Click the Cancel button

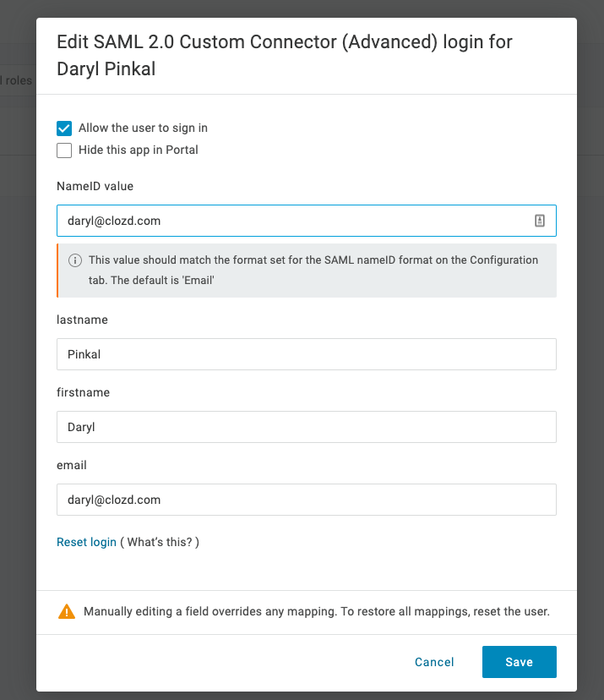pos(434,662)
